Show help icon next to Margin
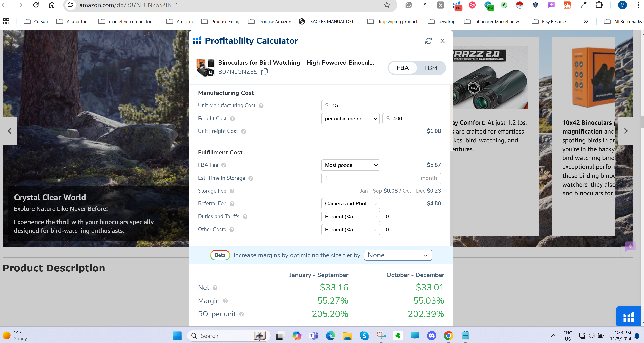This screenshot has height=343, width=644. pyautogui.click(x=225, y=301)
